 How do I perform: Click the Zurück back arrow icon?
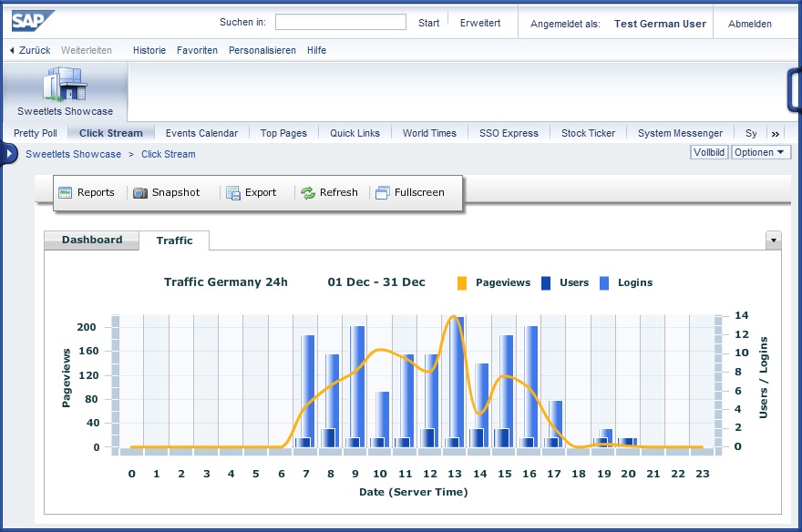click(x=12, y=50)
